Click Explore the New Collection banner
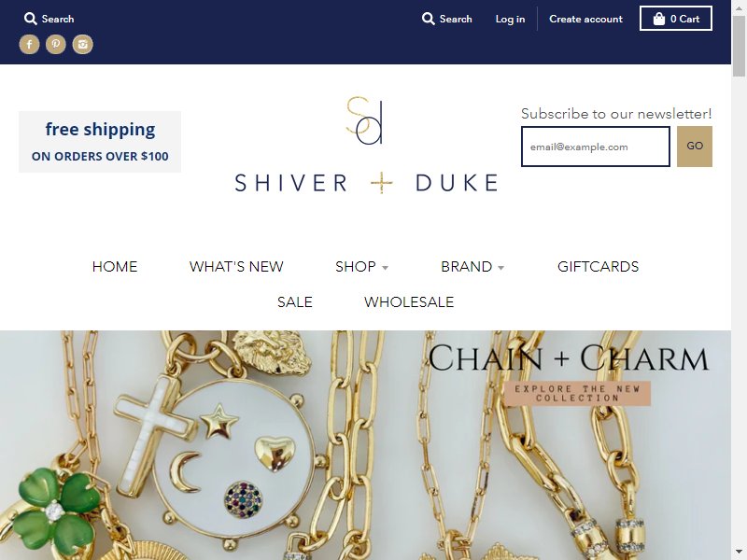Screen dimensions: 747x560 coord(577,394)
